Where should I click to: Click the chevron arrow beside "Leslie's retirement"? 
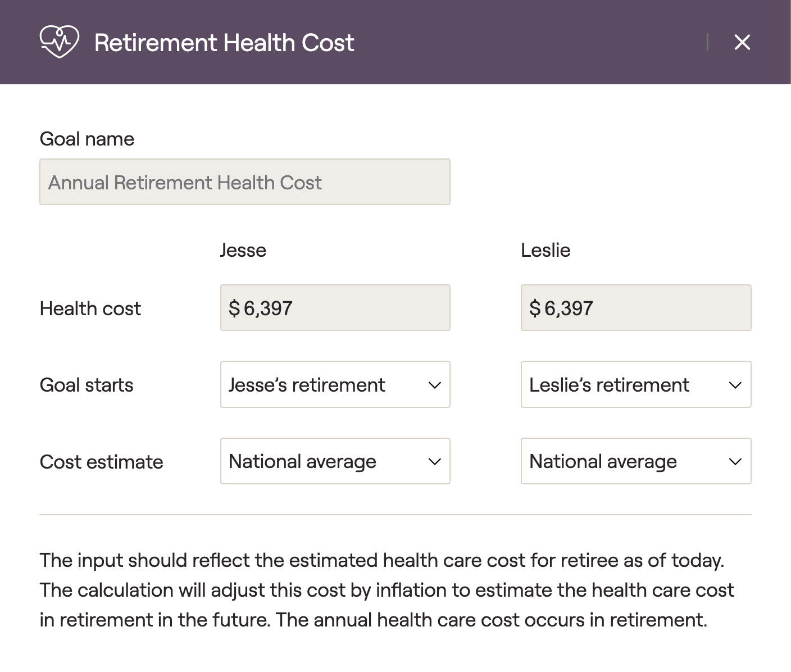(735, 385)
